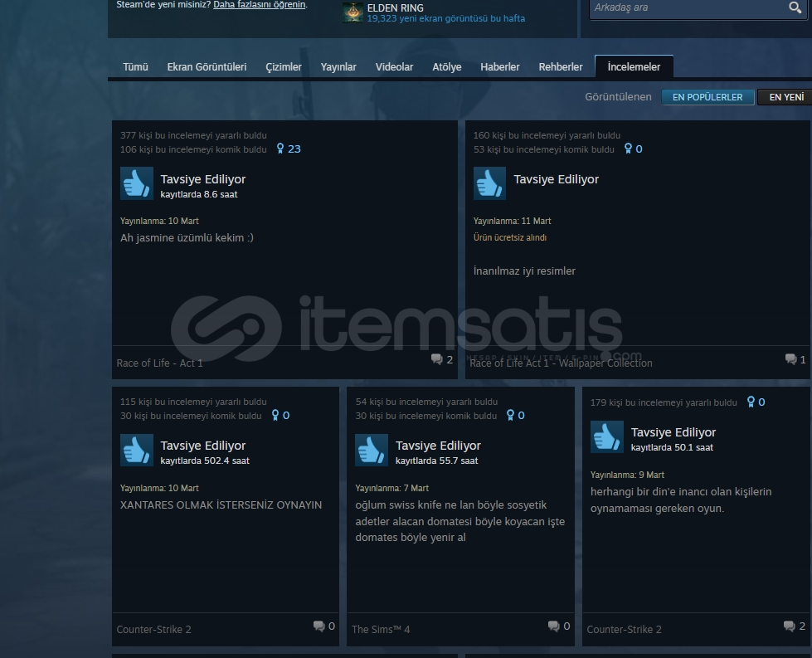Click 'Yayınlanma: 11 Mart' date text
812x658 pixels.
512,221
